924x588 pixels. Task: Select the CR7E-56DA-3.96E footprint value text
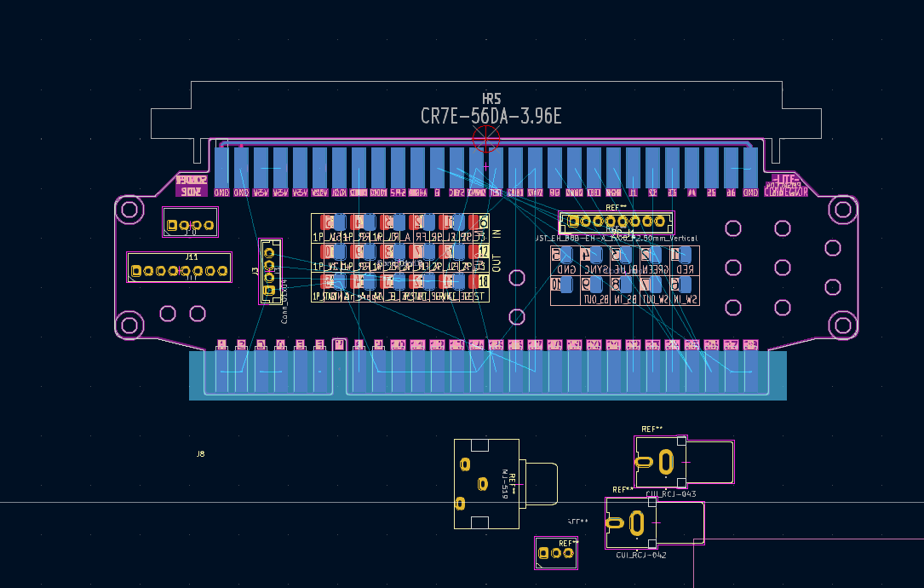coord(491,116)
